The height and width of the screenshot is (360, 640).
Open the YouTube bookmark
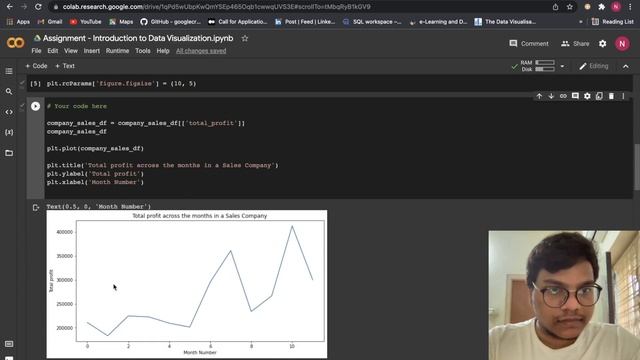(85, 22)
